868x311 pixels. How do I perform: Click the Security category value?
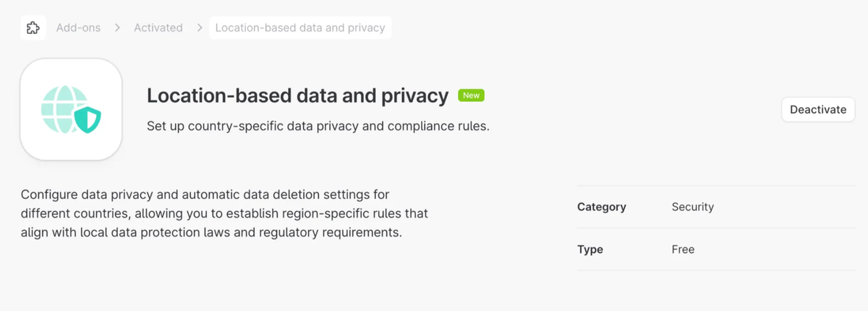tap(692, 207)
